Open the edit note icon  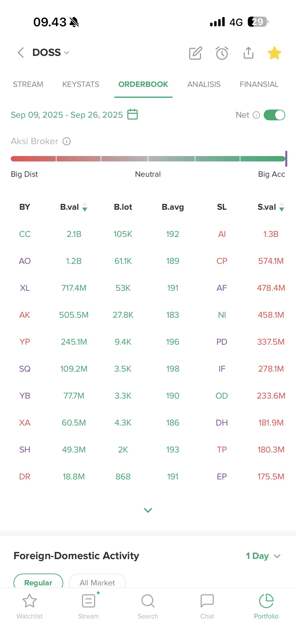tap(195, 53)
